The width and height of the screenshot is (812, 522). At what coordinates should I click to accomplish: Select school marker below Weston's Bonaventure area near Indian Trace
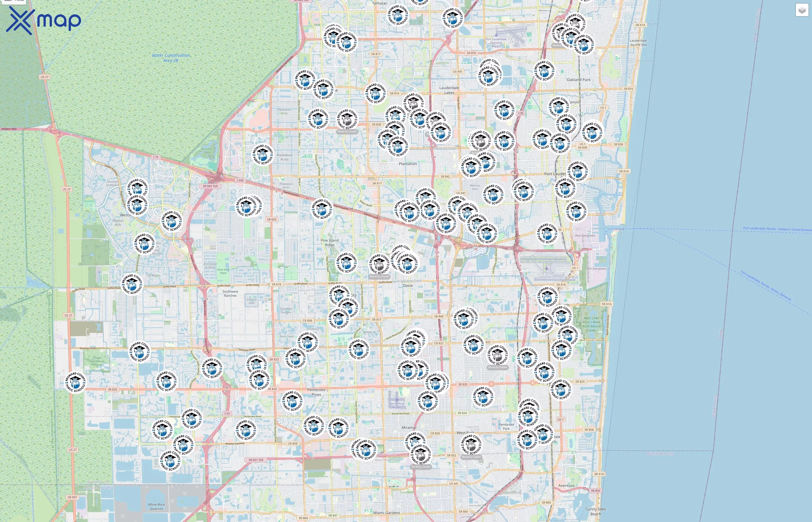tap(144, 243)
